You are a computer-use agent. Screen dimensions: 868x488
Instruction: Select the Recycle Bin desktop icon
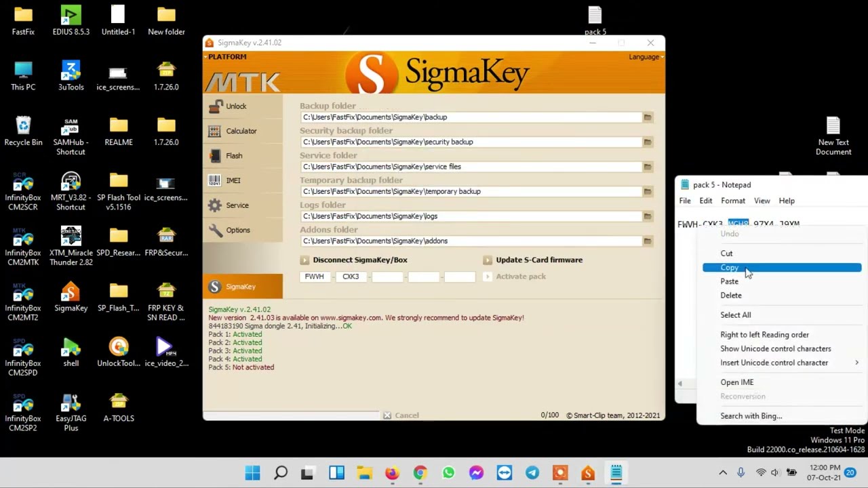(x=23, y=131)
